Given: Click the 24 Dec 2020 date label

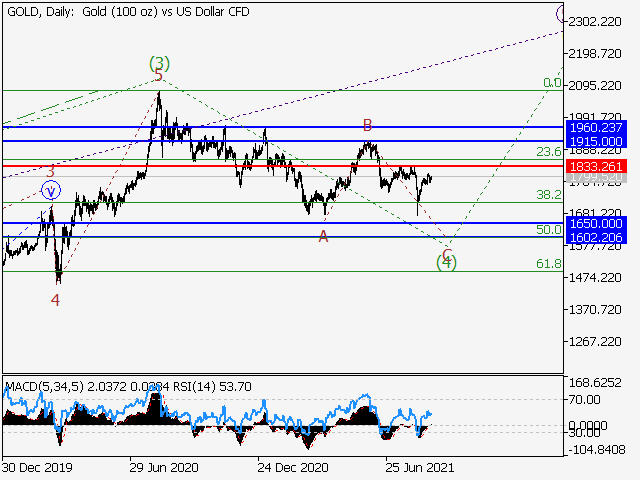Looking at the screenshot, I should pyautogui.click(x=293, y=467).
